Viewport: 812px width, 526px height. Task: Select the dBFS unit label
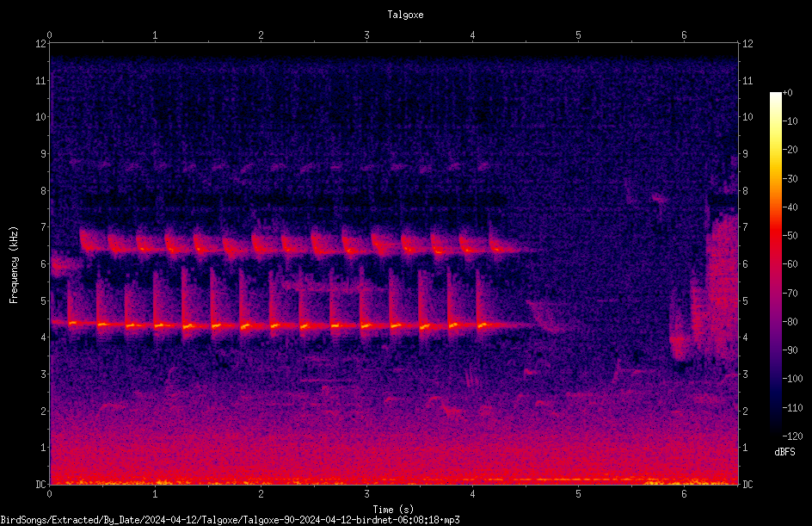click(x=784, y=452)
